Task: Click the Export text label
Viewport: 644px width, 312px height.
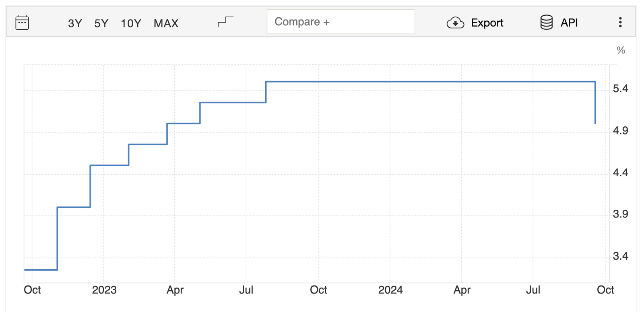Action: point(487,23)
